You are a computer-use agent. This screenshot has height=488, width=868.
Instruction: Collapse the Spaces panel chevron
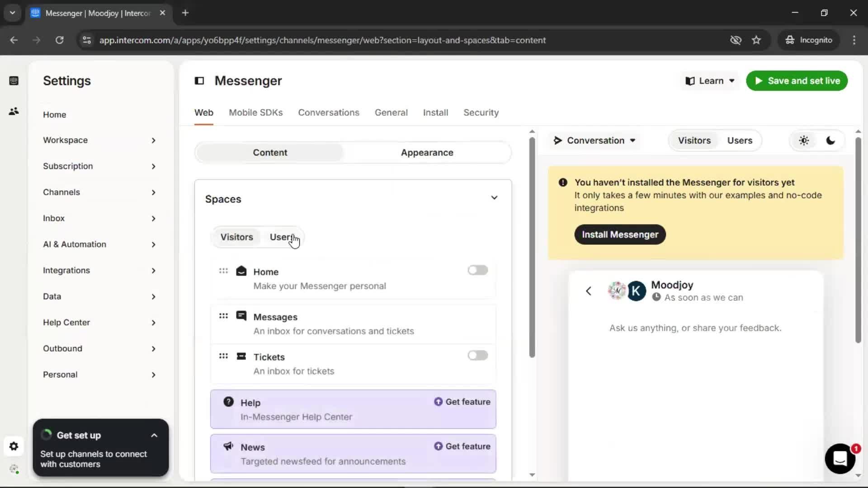494,198
